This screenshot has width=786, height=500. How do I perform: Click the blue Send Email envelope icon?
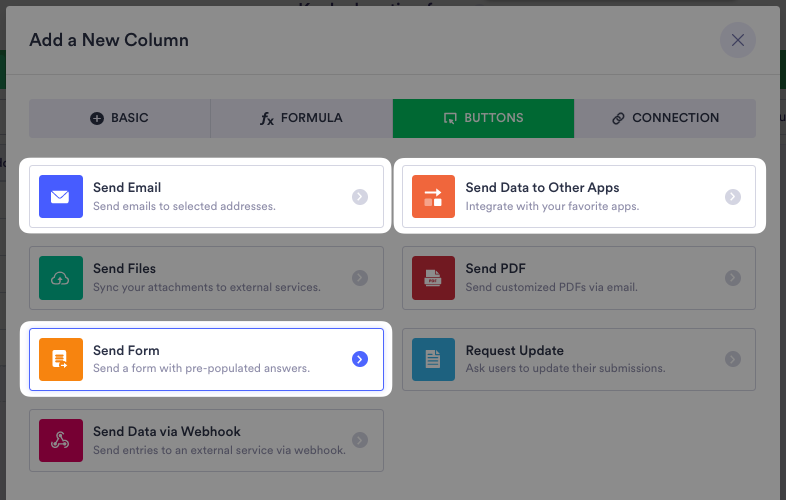60,197
